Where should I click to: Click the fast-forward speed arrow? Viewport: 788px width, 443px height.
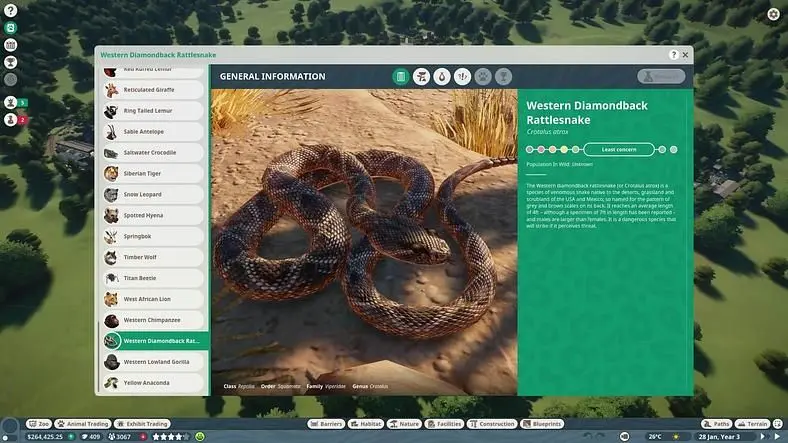[x=763, y=437]
